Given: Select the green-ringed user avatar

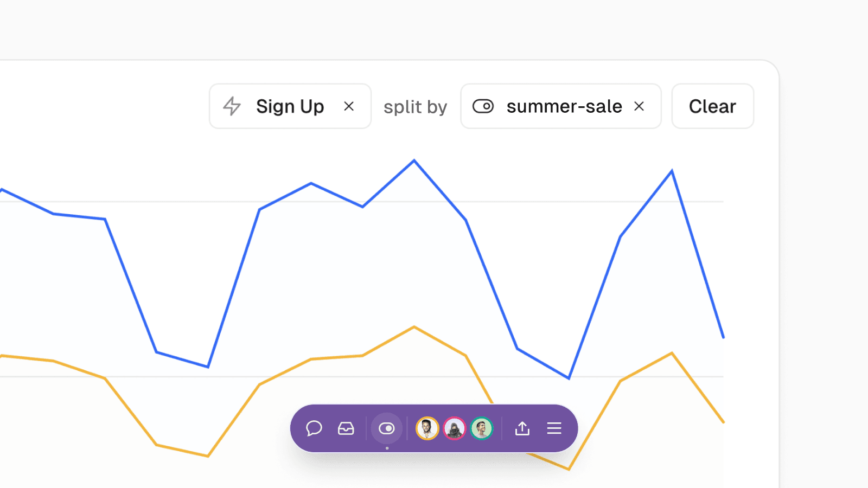Looking at the screenshot, I should tap(482, 428).
